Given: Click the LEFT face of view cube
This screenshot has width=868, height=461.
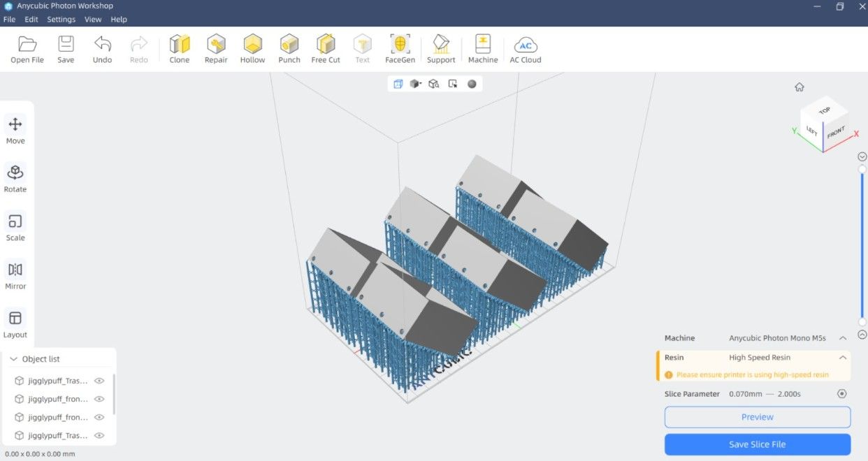Looking at the screenshot, I should (x=811, y=132).
